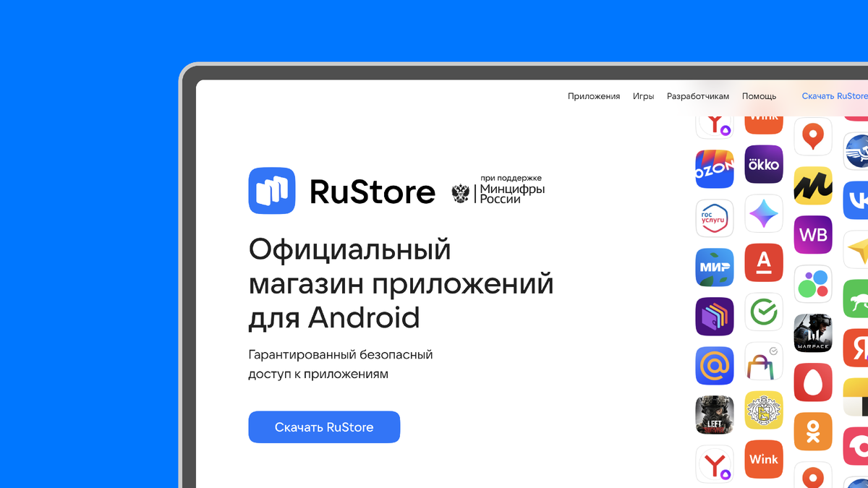The image size is (868, 488).
Task: Click the green ostrich app icon
Action: 856,299
